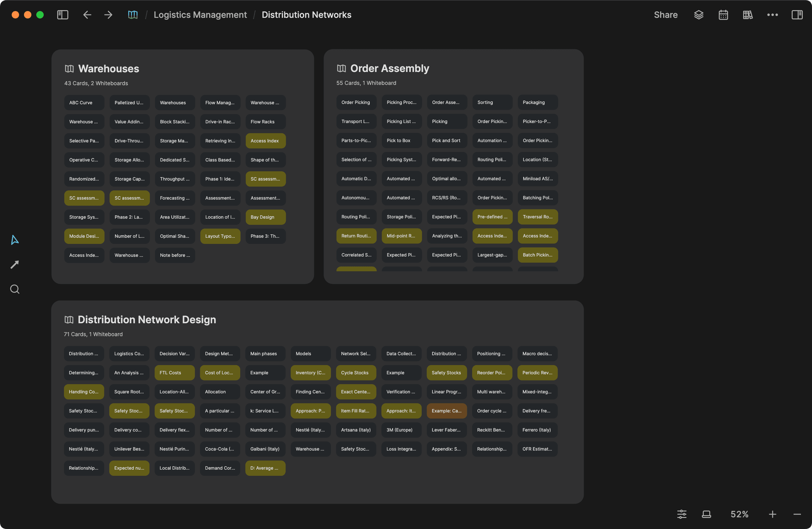Open the Allocation card
Viewport: 812px width, 529px height.
[220, 392]
